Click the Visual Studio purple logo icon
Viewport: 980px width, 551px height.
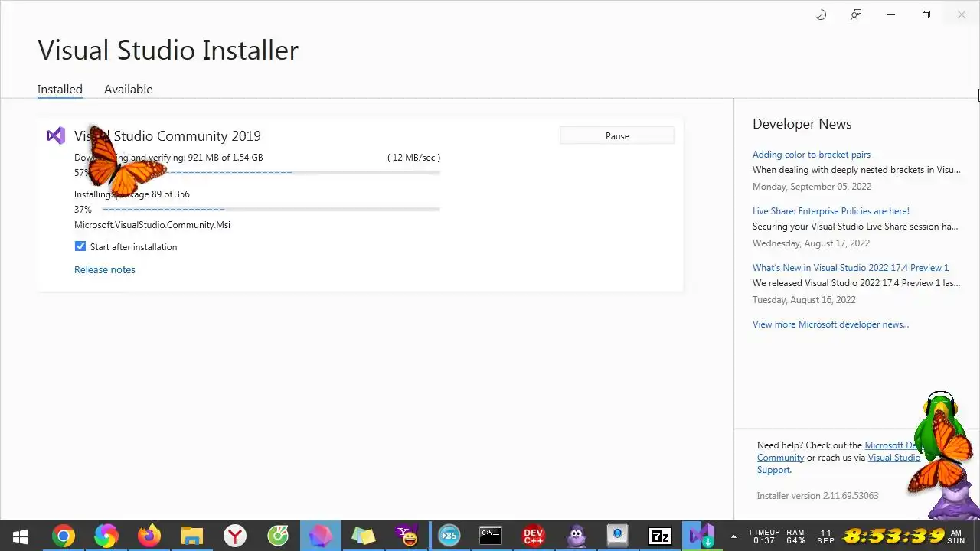(x=55, y=136)
